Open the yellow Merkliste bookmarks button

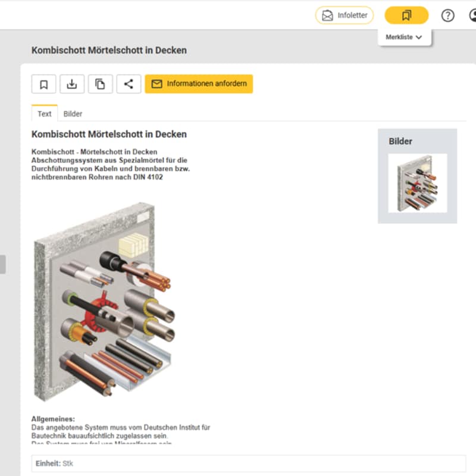tap(406, 15)
